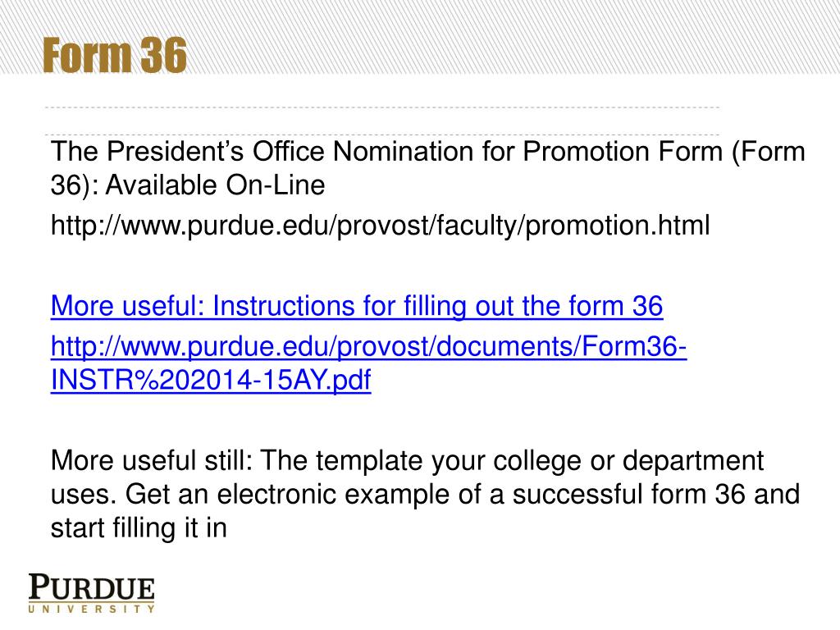This screenshot has height=630, width=840.
Task: Click the Purdue University logo
Action: point(92,593)
